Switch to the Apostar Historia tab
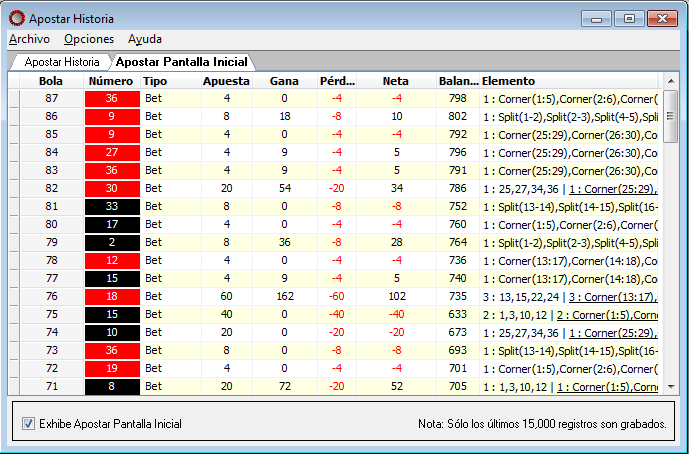Screen dimensions: 689x454 [x=62, y=62]
